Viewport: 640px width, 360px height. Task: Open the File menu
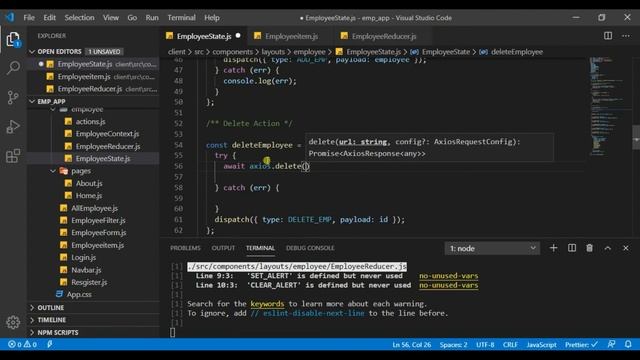click(29, 18)
